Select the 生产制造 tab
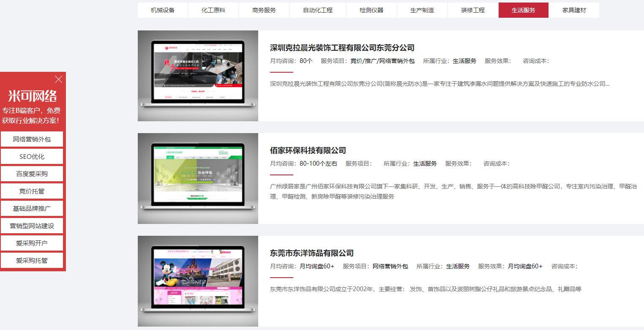 click(x=422, y=10)
